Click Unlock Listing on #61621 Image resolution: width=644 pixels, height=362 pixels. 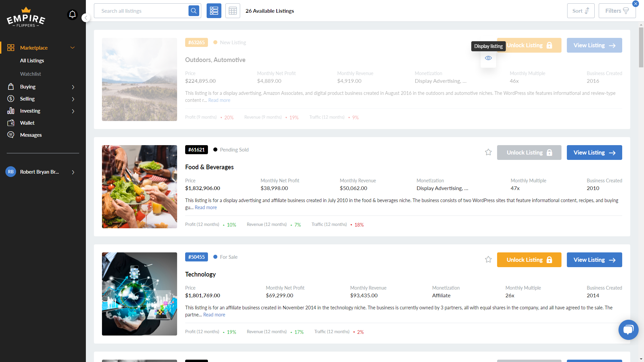click(x=529, y=153)
